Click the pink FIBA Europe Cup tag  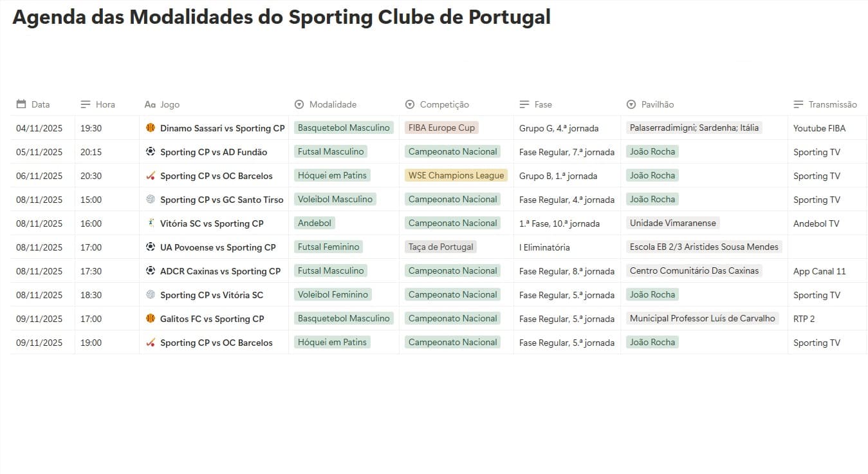pyautogui.click(x=441, y=128)
